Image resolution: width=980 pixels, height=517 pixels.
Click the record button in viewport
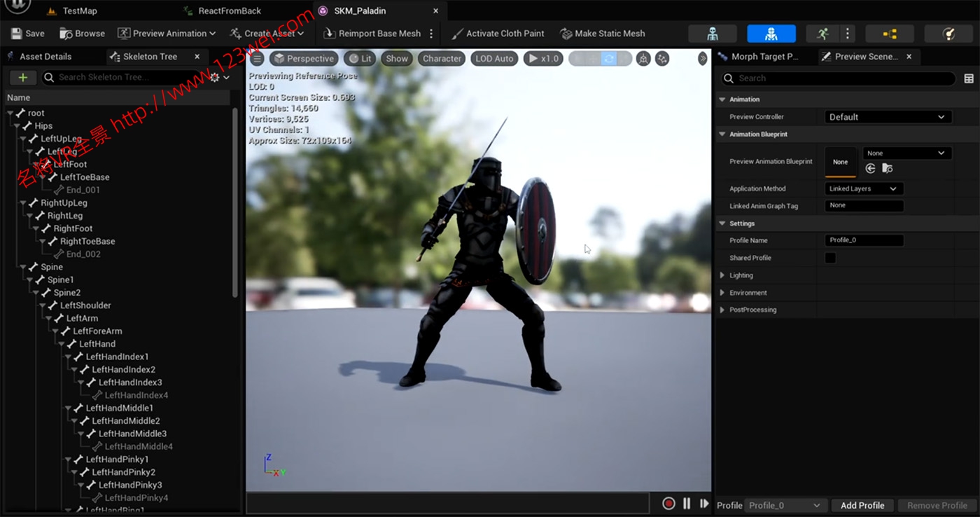coord(668,504)
